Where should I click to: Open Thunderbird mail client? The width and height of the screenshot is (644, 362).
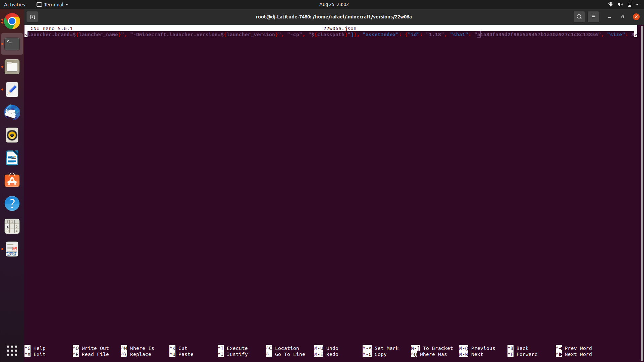[x=12, y=112]
